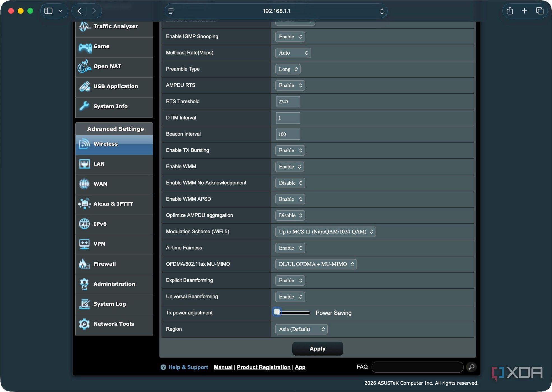This screenshot has height=392, width=552.
Task: Click the Network Tools icon
Action: coord(84,324)
